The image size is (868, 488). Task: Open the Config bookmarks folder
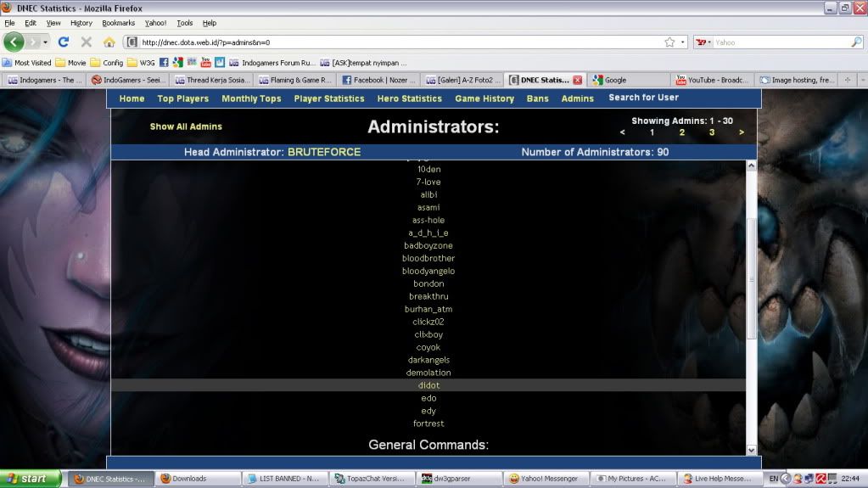[107, 63]
